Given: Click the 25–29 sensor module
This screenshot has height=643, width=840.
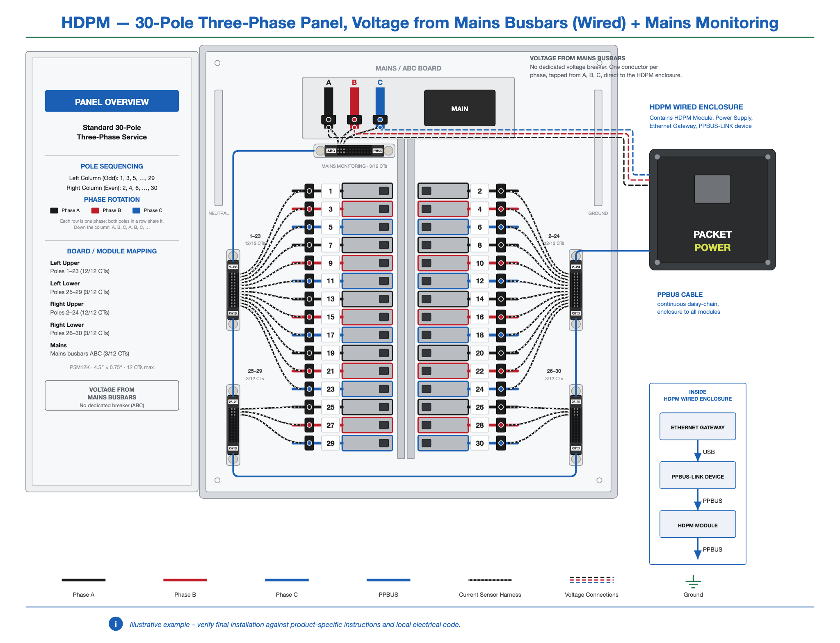Looking at the screenshot, I should tap(233, 425).
